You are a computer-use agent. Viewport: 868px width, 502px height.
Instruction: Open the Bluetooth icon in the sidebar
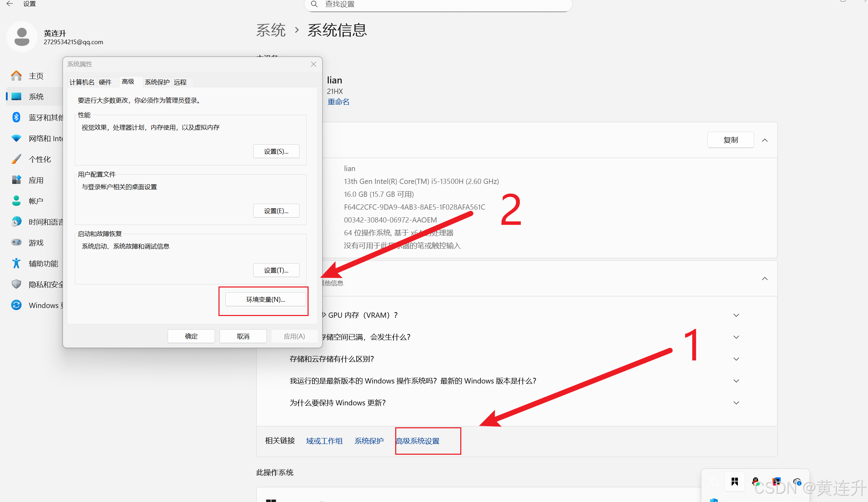[16, 117]
